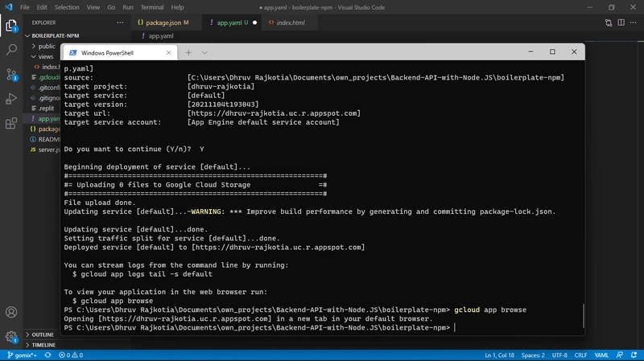This screenshot has width=644, height=361.
Task: Maximize the Windows Terminal window
Action: click(552, 51)
